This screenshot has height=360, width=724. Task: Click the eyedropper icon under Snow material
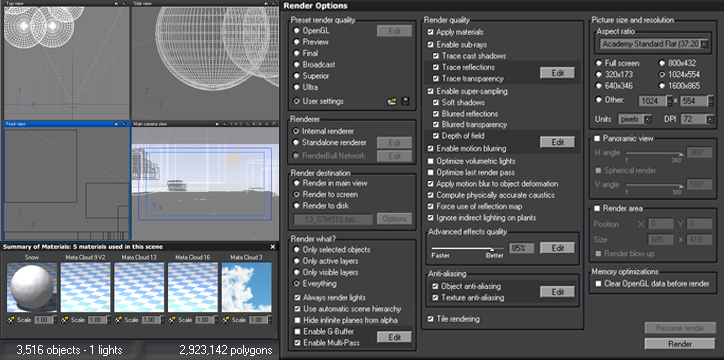point(11,319)
